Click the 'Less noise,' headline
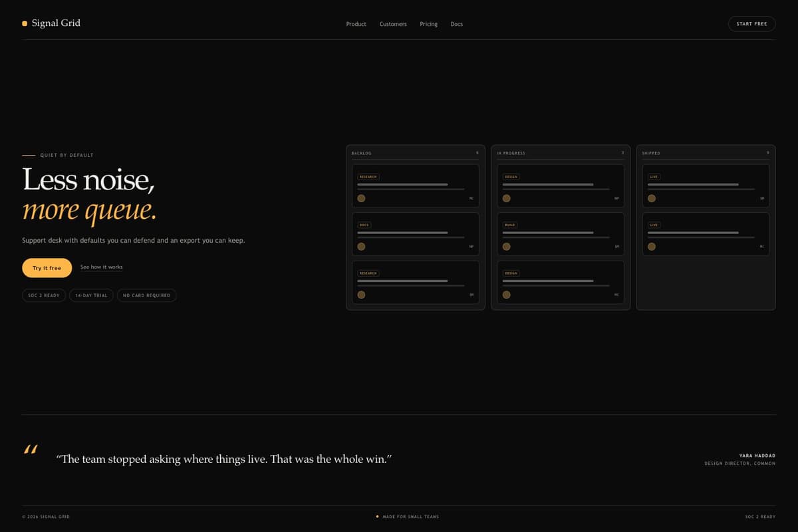The height and width of the screenshot is (532, 798). point(89,180)
